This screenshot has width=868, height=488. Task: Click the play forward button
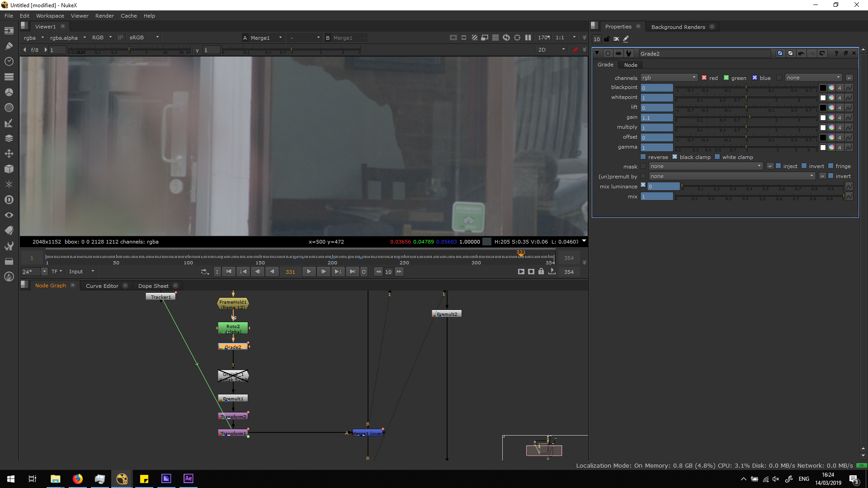pyautogui.click(x=309, y=272)
